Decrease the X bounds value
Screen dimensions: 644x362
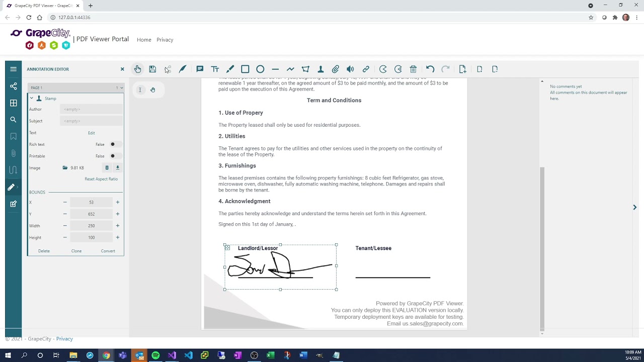pos(65,202)
